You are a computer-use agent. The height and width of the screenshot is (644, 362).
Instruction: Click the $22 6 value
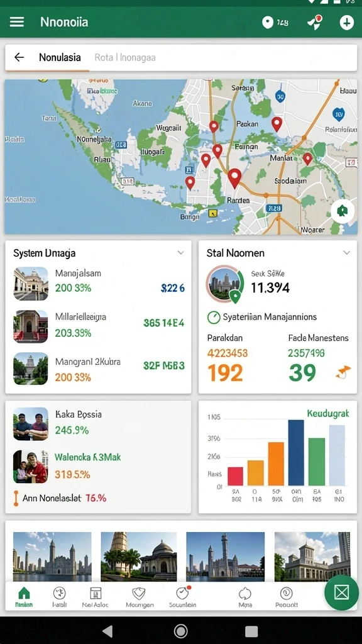pos(173,288)
